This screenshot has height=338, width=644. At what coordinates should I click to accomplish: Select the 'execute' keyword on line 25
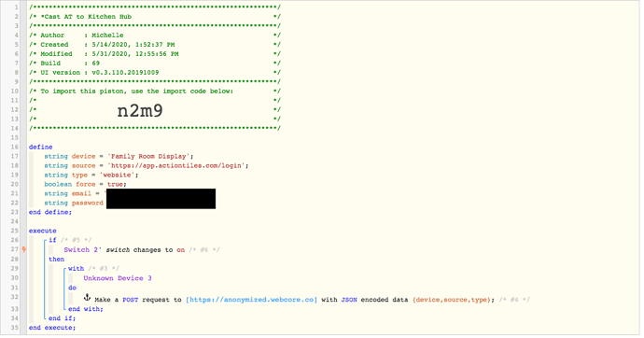point(43,231)
